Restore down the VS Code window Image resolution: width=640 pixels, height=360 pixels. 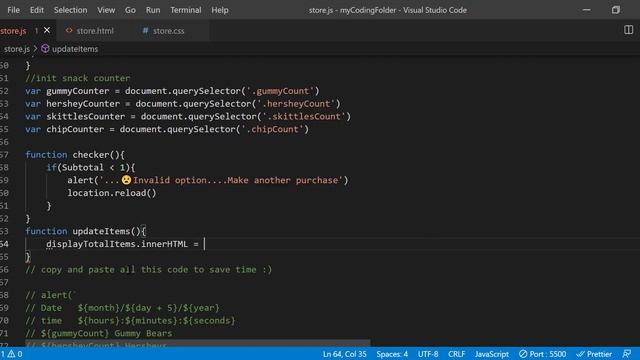coord(616,10)
